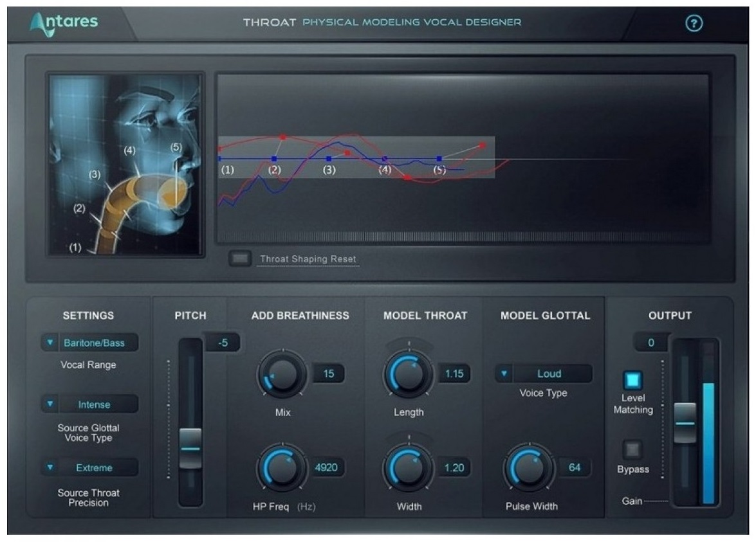Click the Throat Shaping Reset button

[240, 258]
